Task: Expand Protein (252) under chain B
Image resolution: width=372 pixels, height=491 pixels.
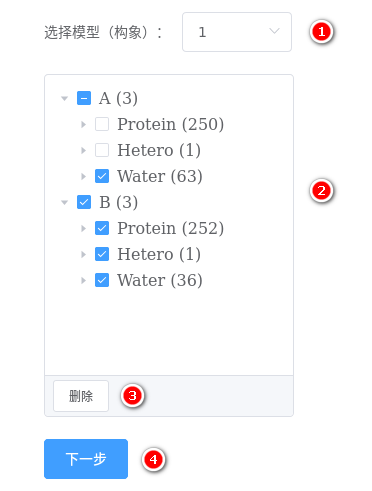Action: (x=83, y=228)
